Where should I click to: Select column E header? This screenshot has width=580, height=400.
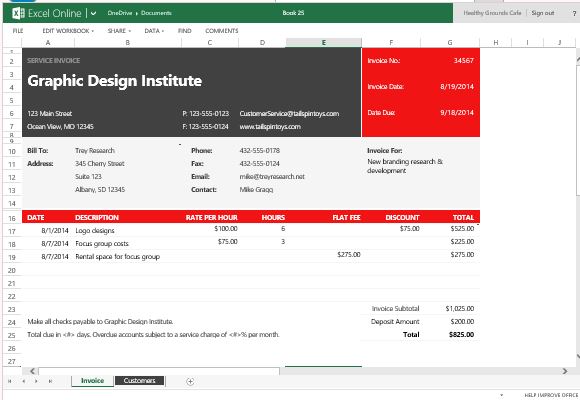[324, 43]
